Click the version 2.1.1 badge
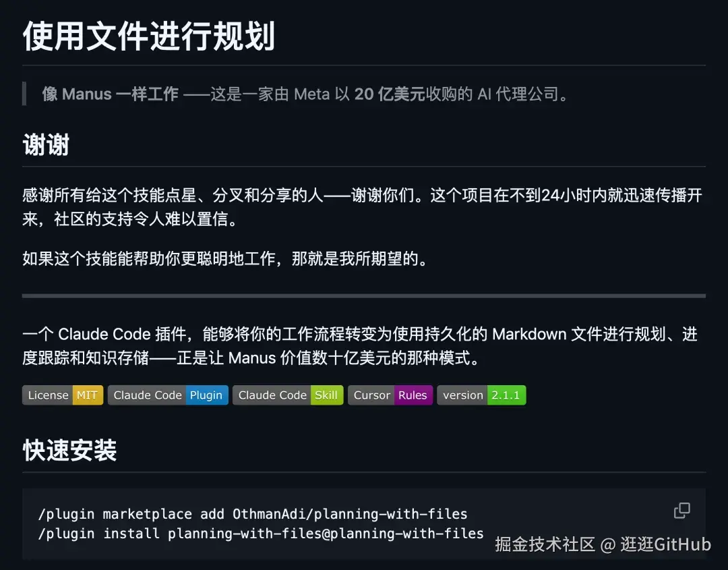This screenshot has width=728, height=570. [x=482, y=395]
